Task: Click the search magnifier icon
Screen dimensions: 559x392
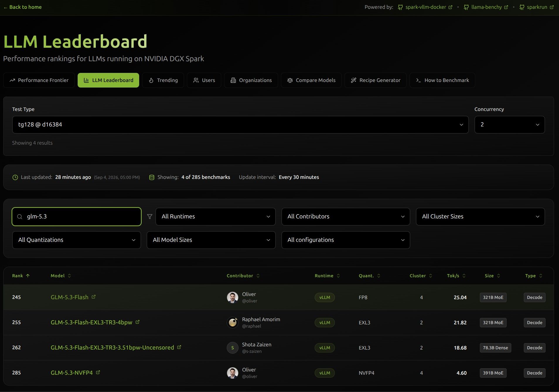Action: (x=20, y=217)
